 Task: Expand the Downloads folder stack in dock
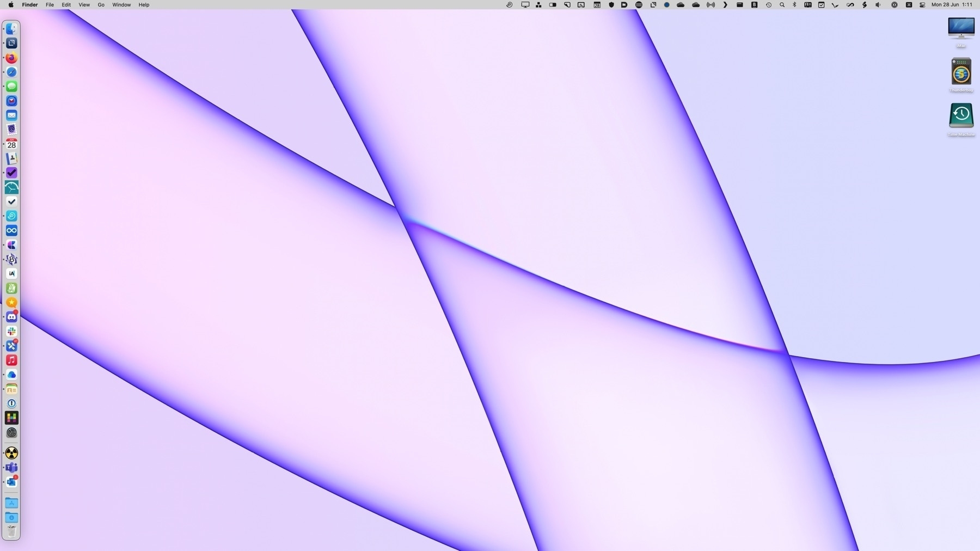tap(11, 517)
